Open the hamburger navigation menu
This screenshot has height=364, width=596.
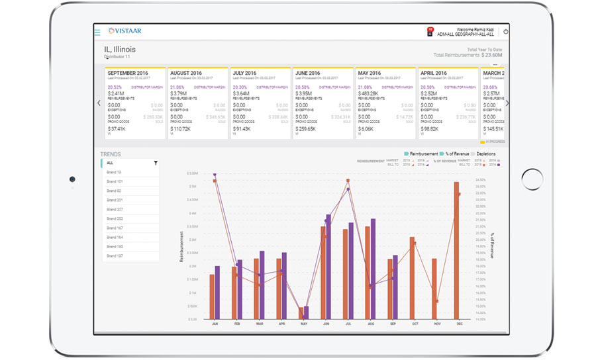97,32
